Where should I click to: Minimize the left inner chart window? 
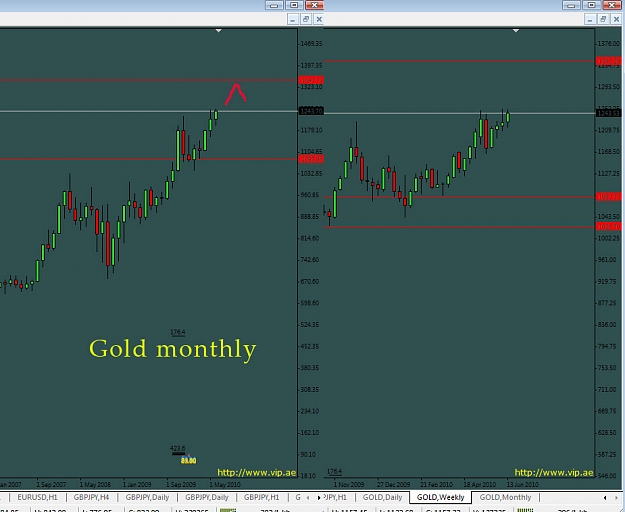pos(293,19)
